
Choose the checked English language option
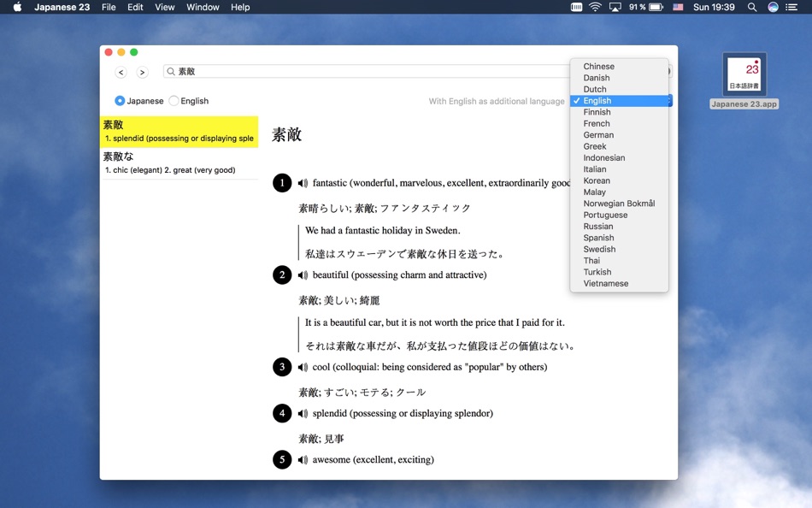point(620,101)
